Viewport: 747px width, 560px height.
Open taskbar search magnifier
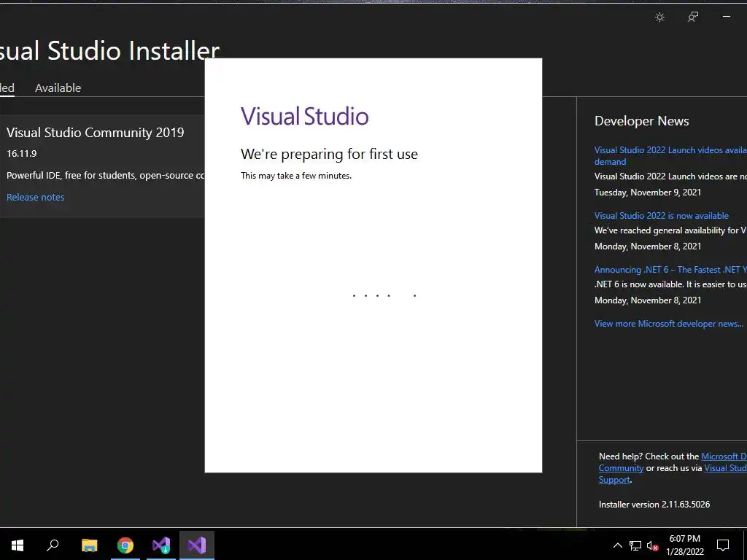click(x=53, y=545)
